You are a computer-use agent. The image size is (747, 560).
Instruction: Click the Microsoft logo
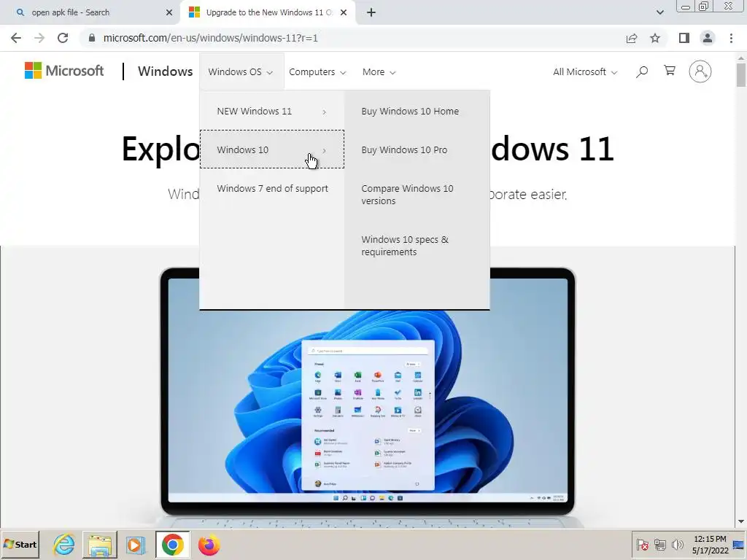(64, 71)
